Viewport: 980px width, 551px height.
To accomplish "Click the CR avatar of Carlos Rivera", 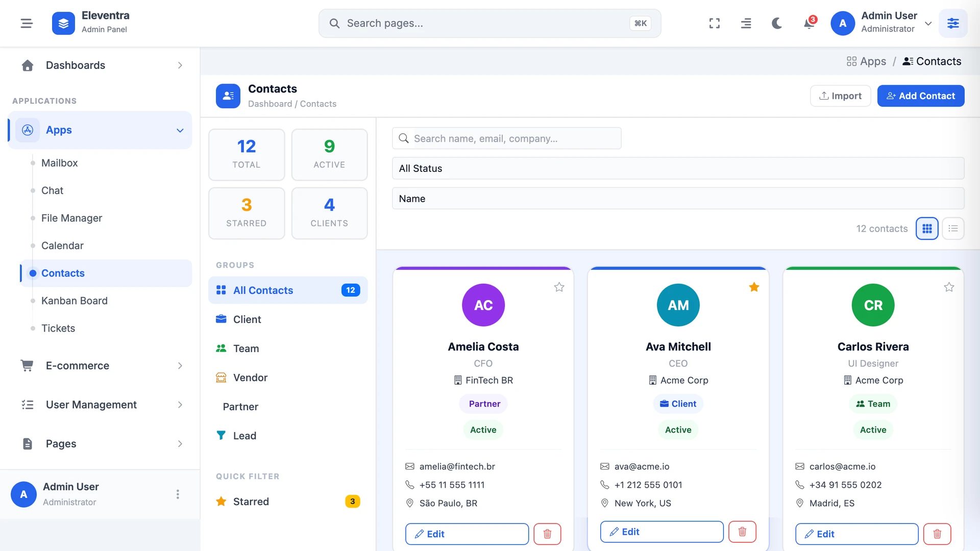I will pos(873,305).
